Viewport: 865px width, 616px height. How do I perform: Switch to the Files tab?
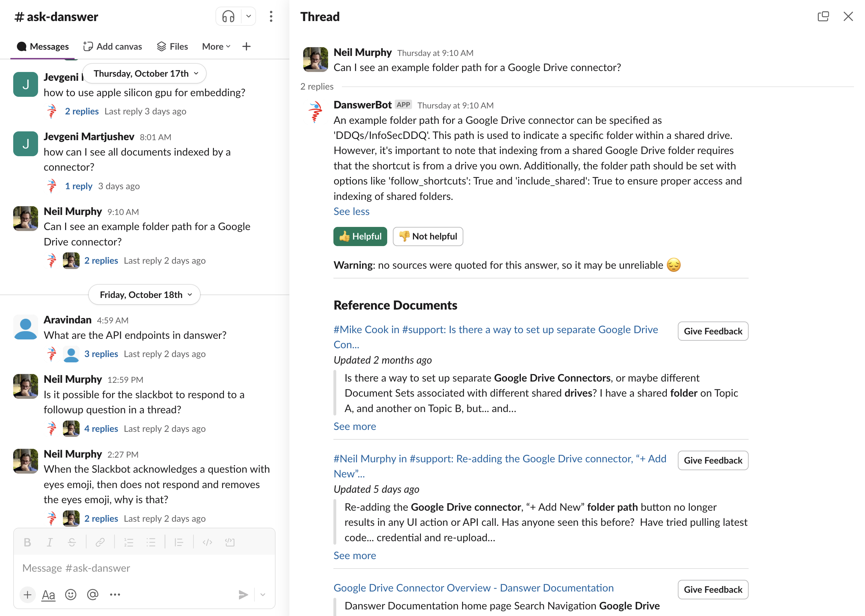173,46
